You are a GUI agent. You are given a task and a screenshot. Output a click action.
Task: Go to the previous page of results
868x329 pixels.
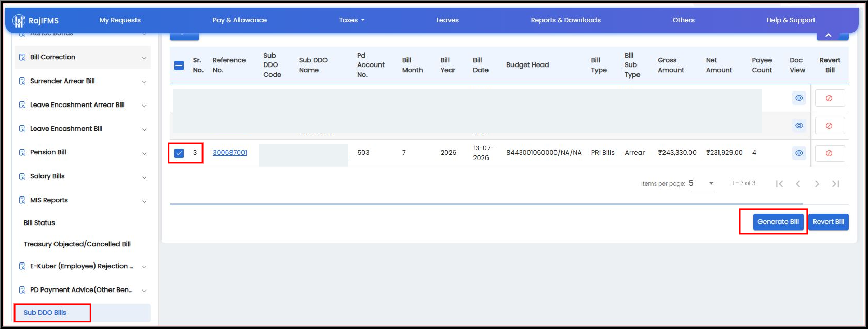[x=798, y=183]
